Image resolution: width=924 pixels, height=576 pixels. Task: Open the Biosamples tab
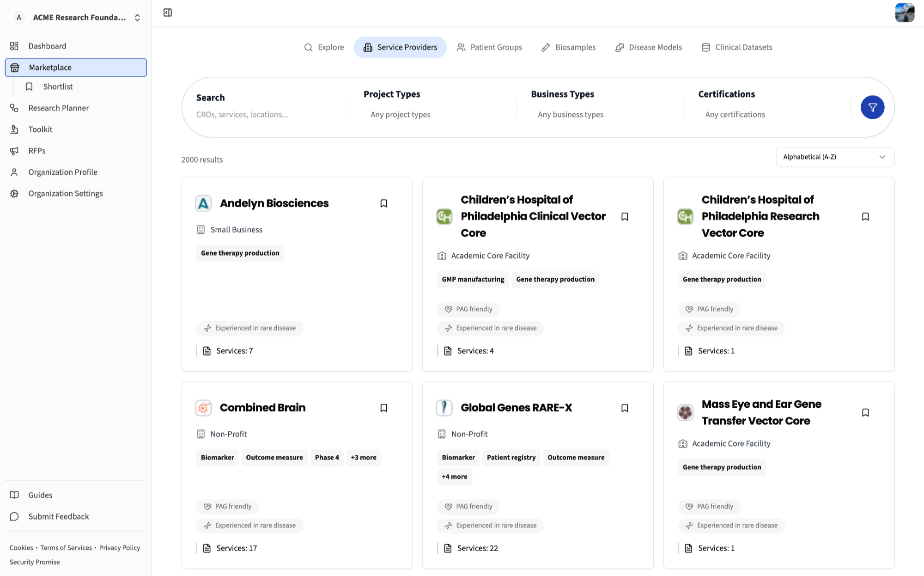click(x=569, y=47)
